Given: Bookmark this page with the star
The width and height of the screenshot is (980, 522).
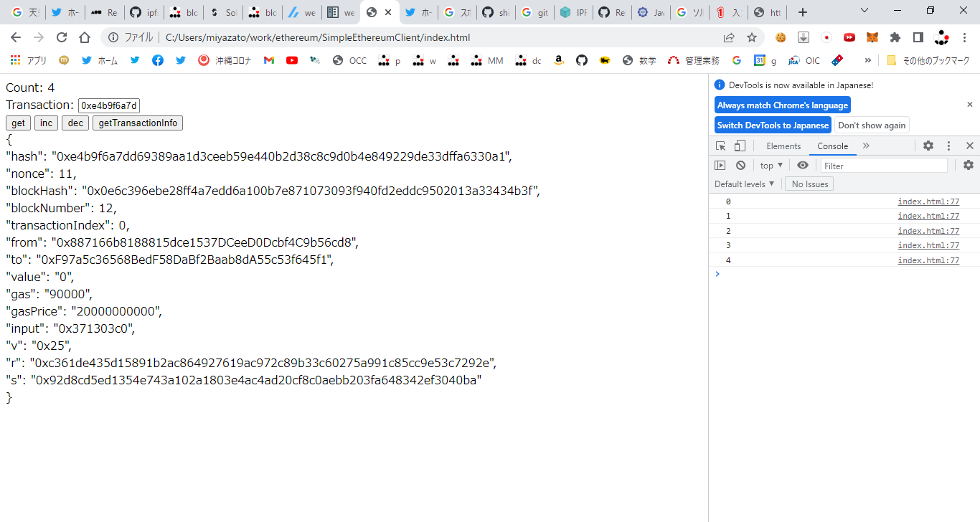Looking at the screenshot, I should click(x=752, y=37).
